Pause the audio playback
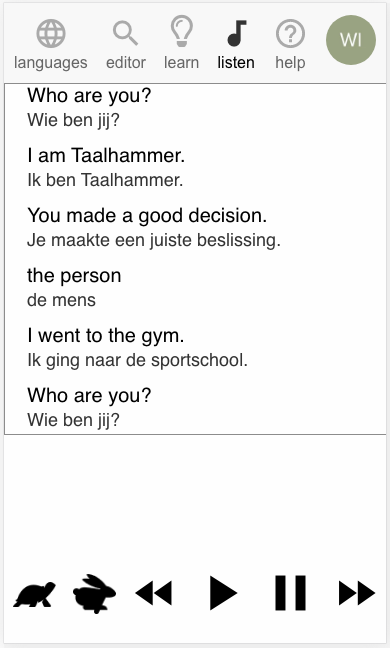The width and height of the screenshot is (390, 648). pyautogui.click(x=290, y=593)
